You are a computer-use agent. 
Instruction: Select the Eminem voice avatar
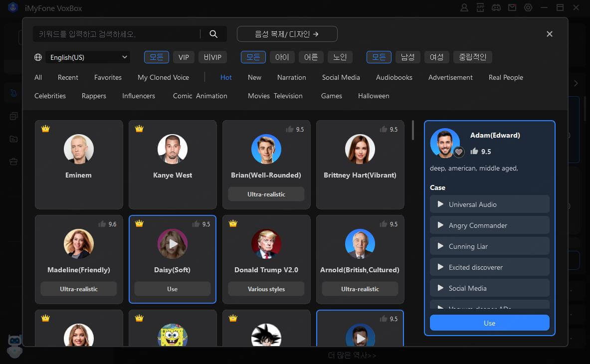(x=79, y=149)
